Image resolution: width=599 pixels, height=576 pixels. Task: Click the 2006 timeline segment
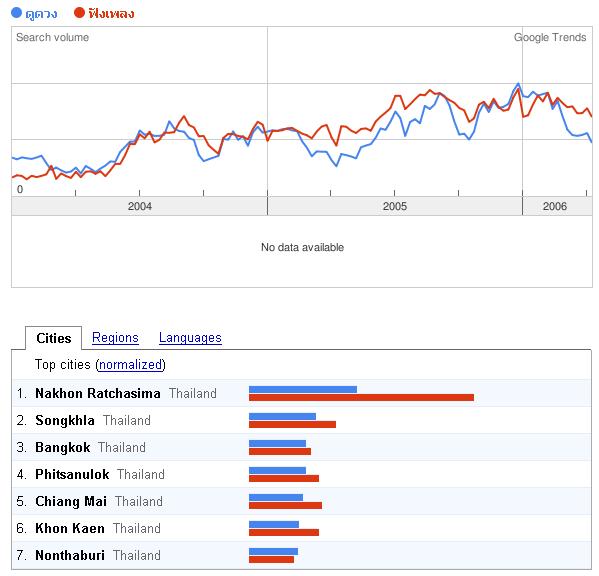(x=557, y=206)
